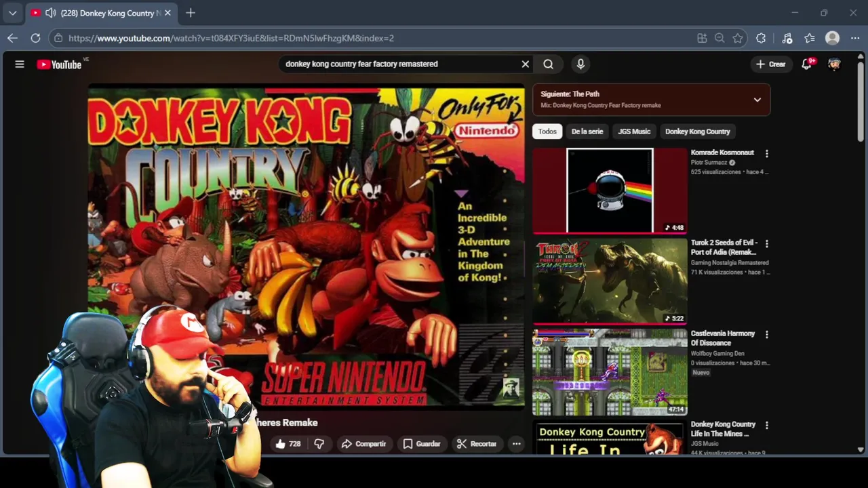Close the Donkey Kong Country tab
The height and width of the screenshot is (488, 868).
coord(167,13)
